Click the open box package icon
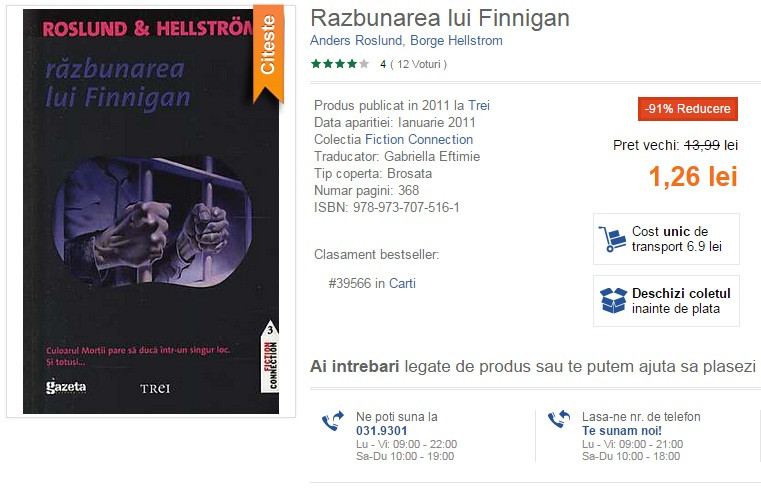The width and height of the screenshot is (761, 490). pos(613,300)
